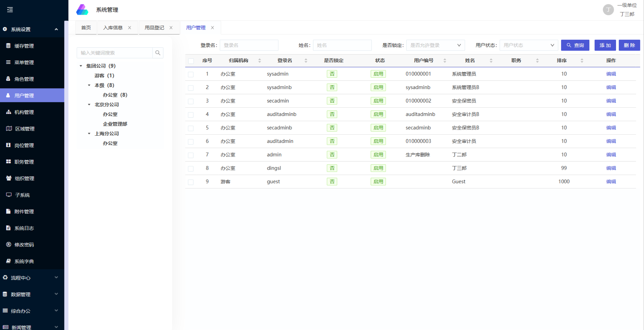
Task: Tick the checkbox for user sysadmin
Action: tap(191, 74)
